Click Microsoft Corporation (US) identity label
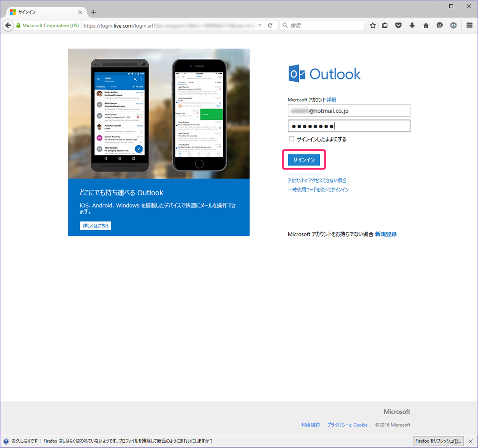This screenshot has width=478, height=448. [51, 26]
